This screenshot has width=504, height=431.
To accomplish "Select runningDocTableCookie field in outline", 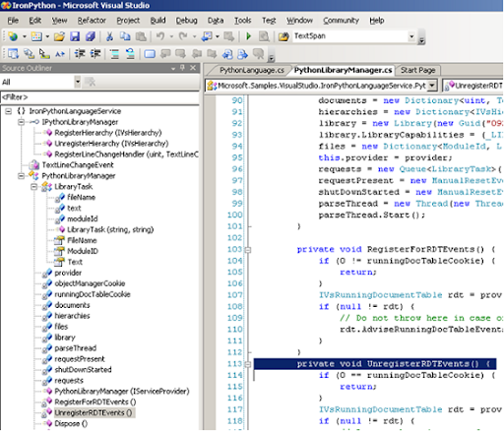I will [x=93, y=294].
